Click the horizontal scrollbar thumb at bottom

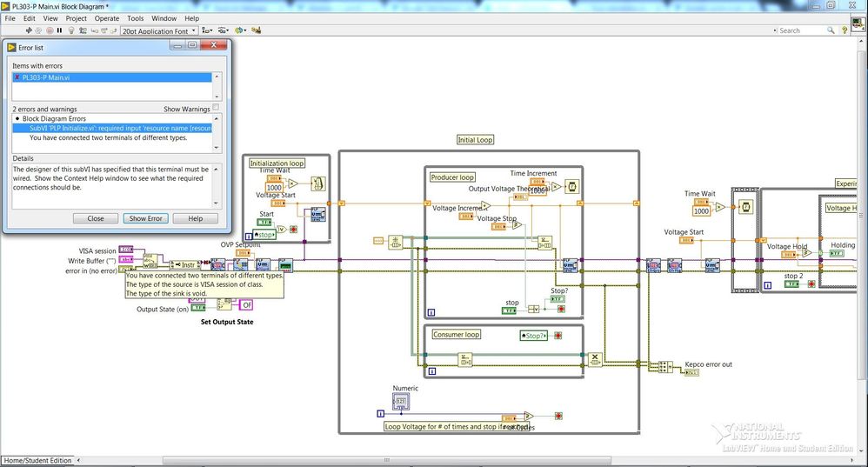point(386,460)
